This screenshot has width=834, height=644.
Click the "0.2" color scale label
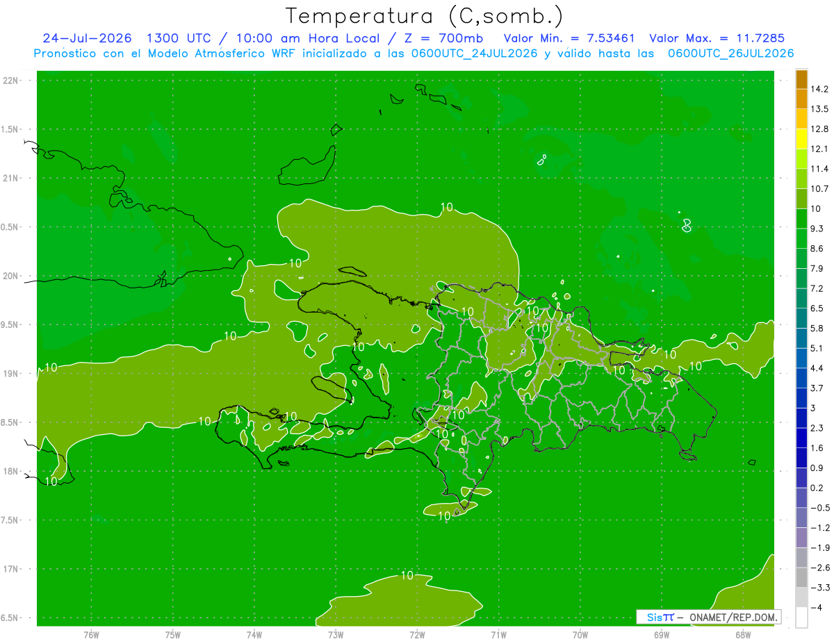click(x=817, y=488)
